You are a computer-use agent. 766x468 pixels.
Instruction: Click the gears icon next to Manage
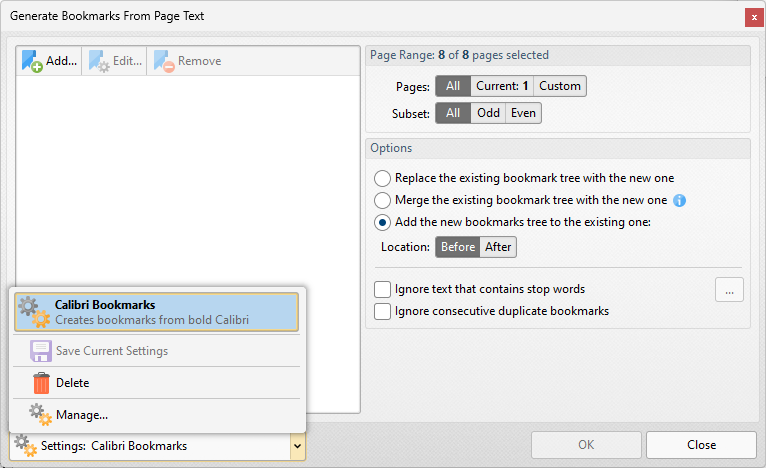click(x=40, y=414)
